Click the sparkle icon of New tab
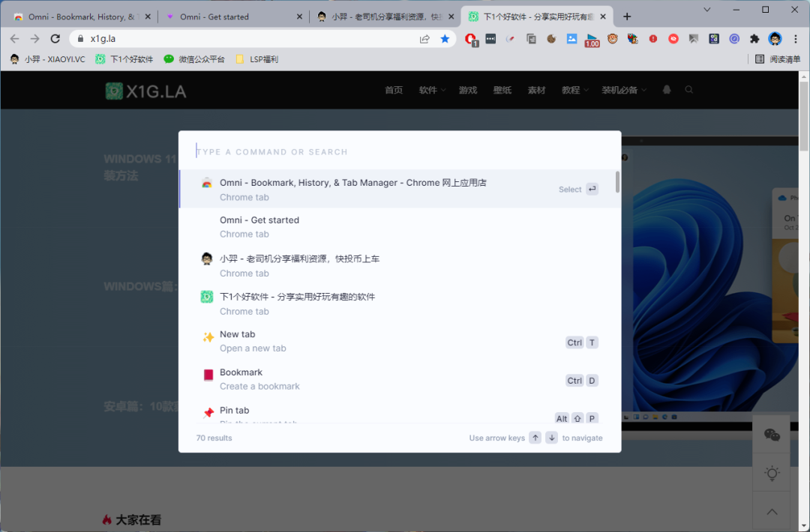Viewport: 810px width, 532px height. point(208,337)
